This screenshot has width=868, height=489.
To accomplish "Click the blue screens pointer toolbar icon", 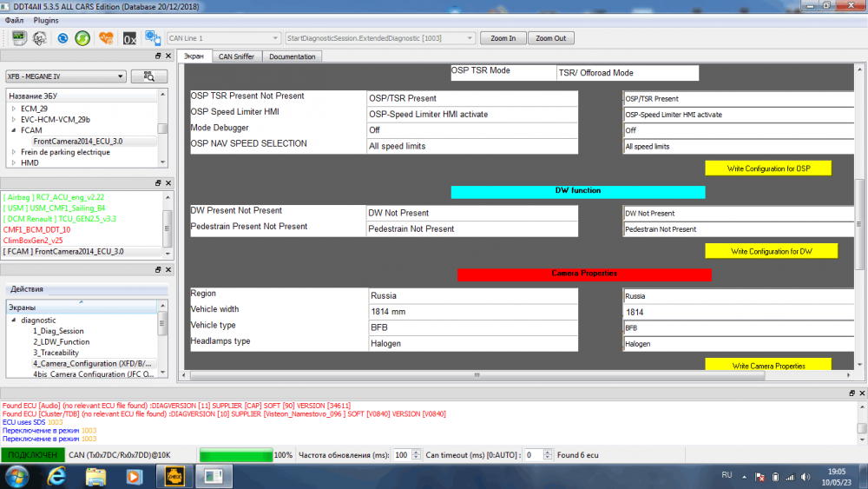I will 152,37.
